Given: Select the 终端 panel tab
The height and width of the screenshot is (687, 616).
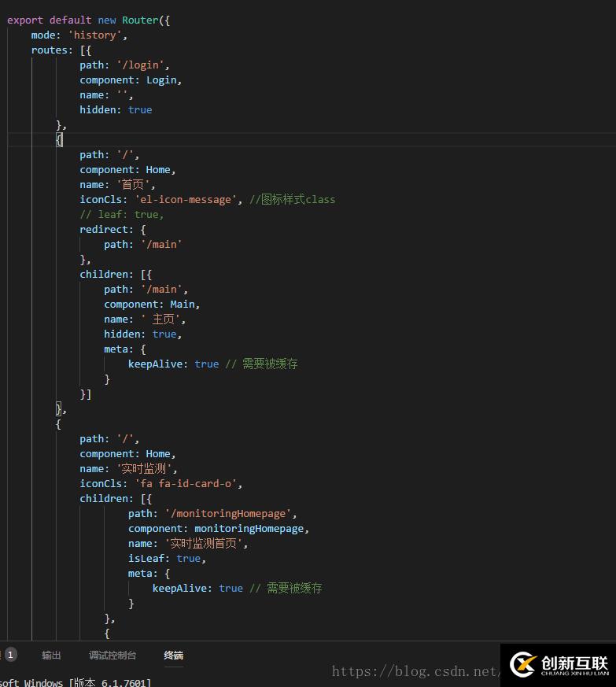Looking at the screenshot, I should [x=174, y=655].
